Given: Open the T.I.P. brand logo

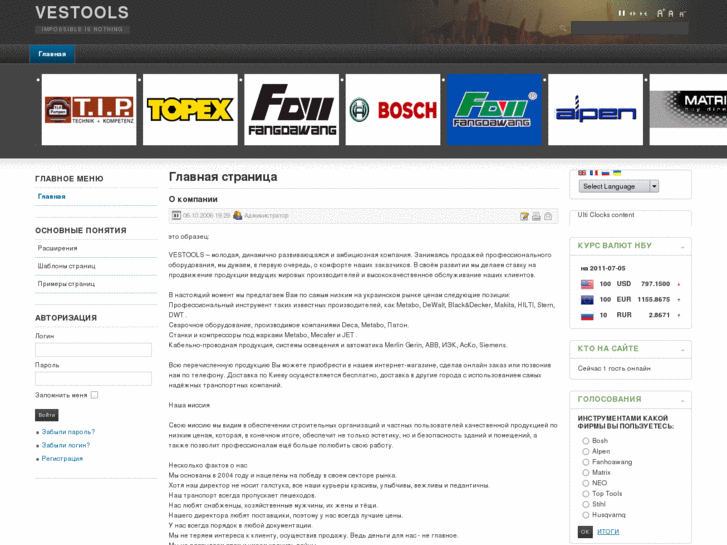Looking at the screenshot, I should click(x=89, y=109).
